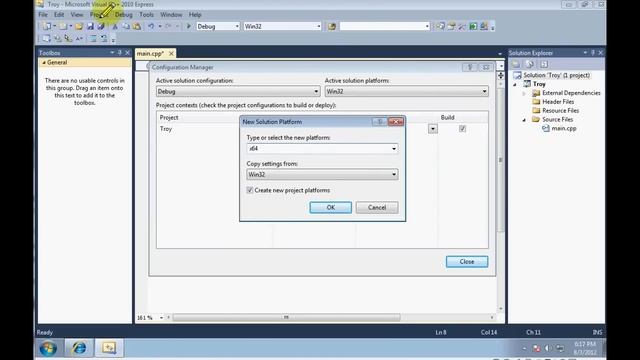640x360 pixels.
Task: Click the View Code icon in Solution Explorer
Action: pyautogui.click(x=544, y=64)
